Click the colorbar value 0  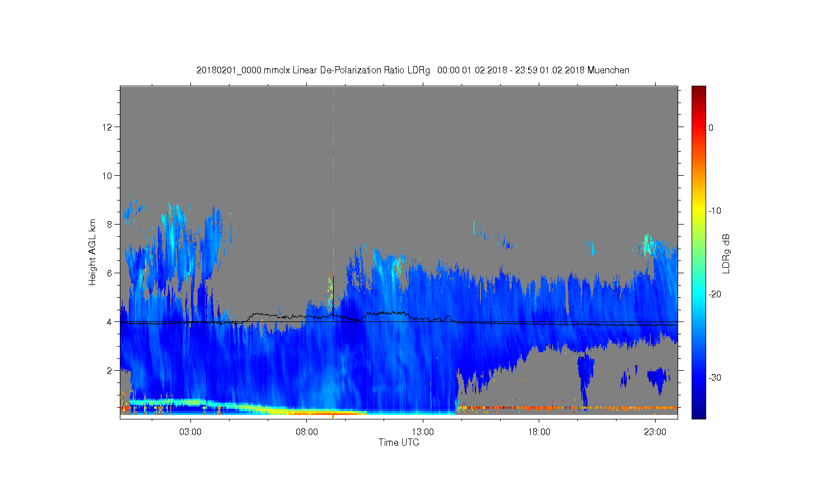[x=711, y=128]
